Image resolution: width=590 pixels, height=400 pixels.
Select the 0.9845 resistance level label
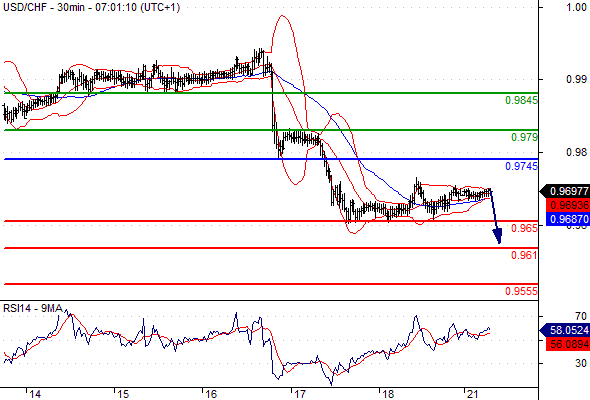[x=521, y=100]
